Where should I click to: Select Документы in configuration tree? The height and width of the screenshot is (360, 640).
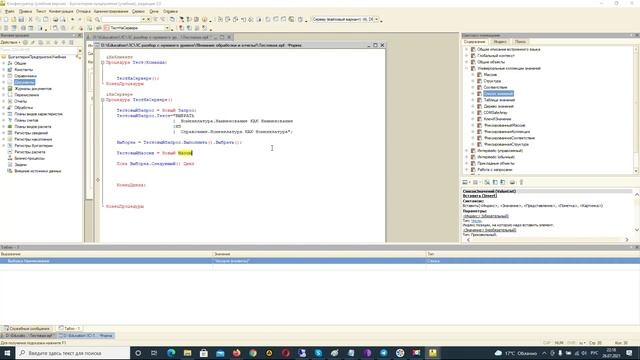[x=24, y=82]
